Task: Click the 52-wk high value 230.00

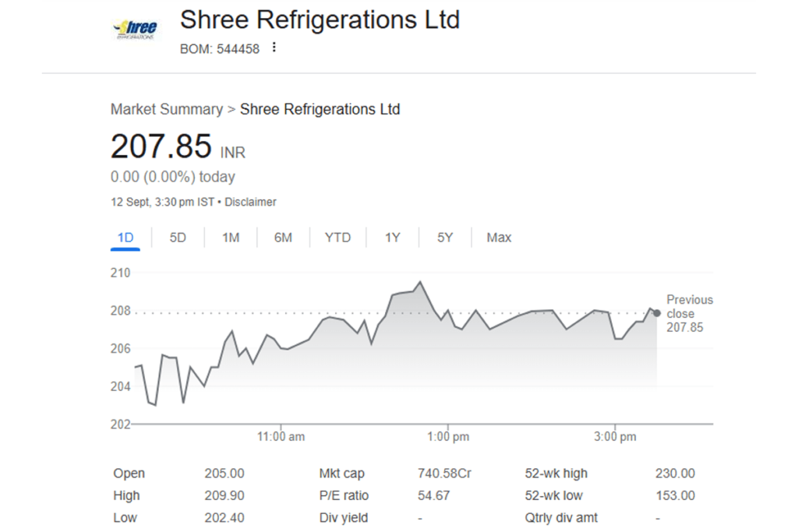Action: (x=675, y=474)
